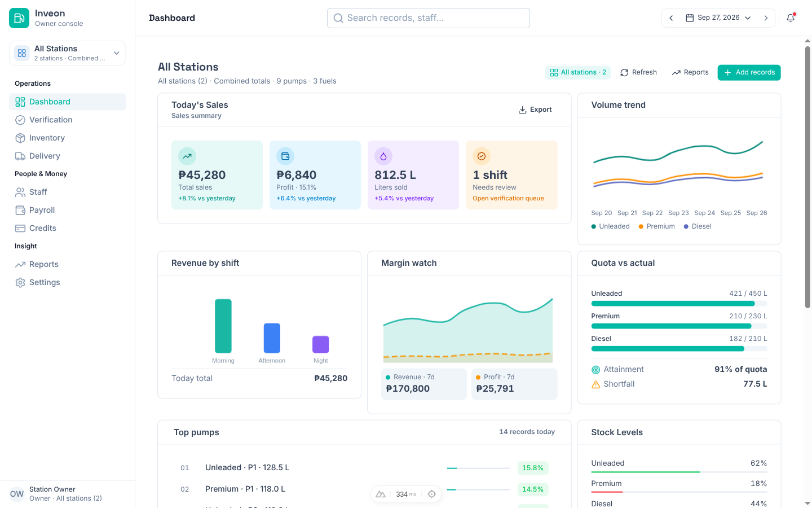The image size is (812, 508).
Task: Click the Unleaded quota progress bar
Action: click(679, 304)
